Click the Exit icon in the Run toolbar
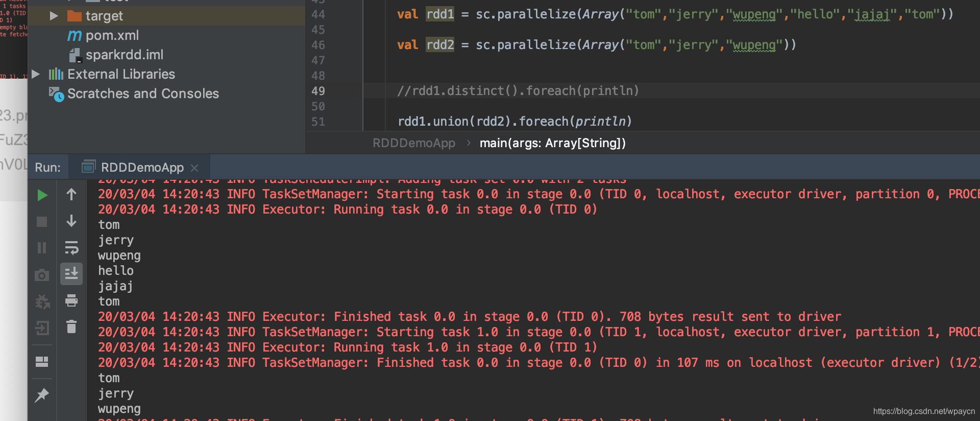This screenshot has height=421, width=980. [x=42, y=328]
